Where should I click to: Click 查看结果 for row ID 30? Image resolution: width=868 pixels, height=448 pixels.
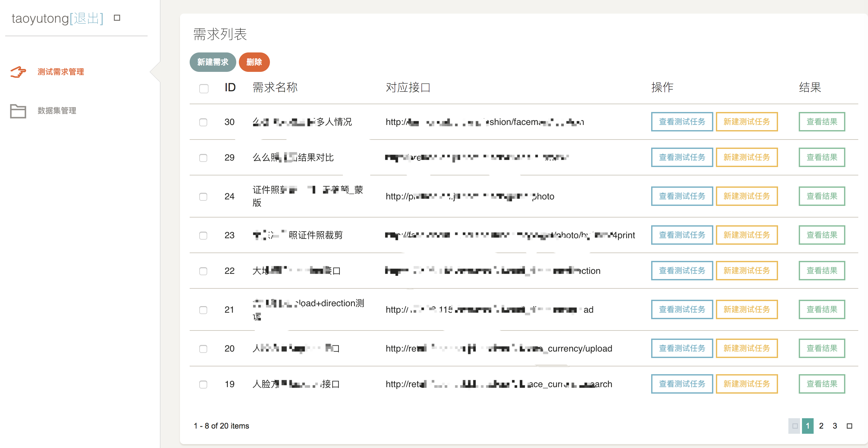point(822,122)
